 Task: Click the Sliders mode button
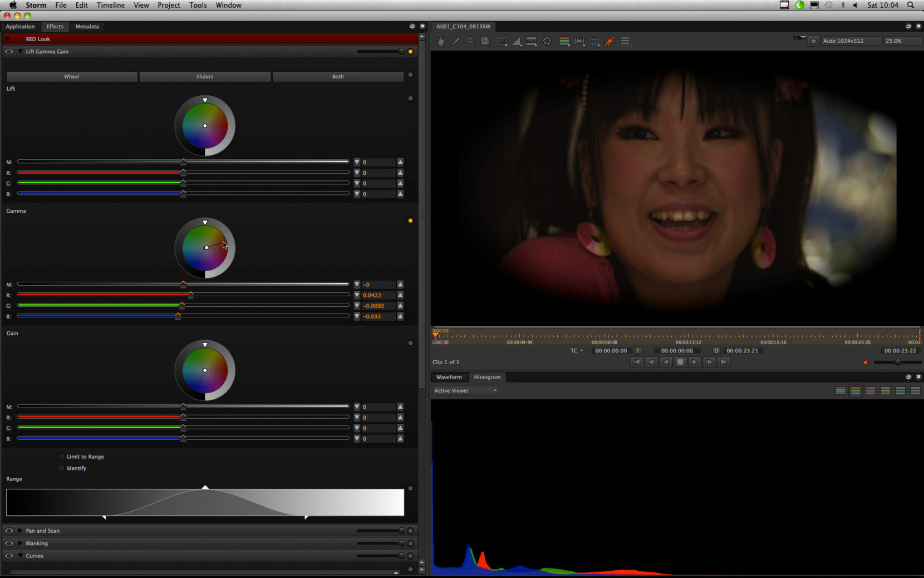205,76
